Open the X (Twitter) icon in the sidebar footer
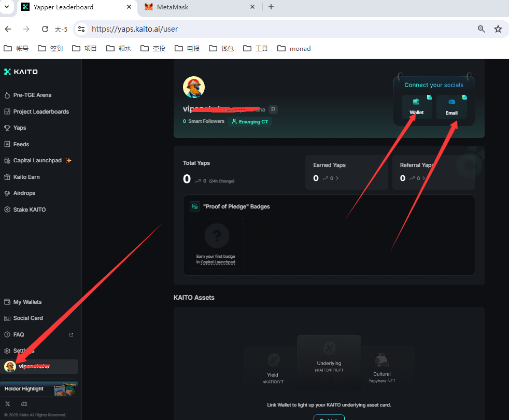 click(7, 404)
